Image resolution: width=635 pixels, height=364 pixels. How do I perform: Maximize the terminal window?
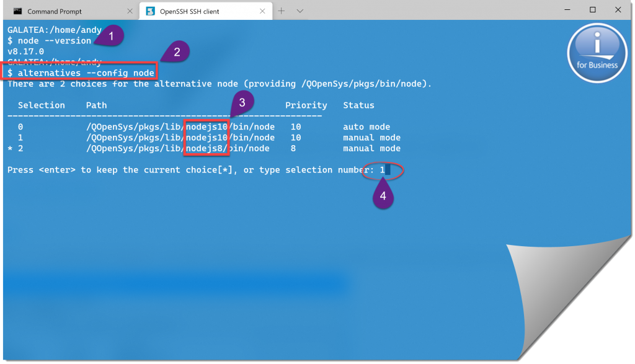(x=593, y=10)
